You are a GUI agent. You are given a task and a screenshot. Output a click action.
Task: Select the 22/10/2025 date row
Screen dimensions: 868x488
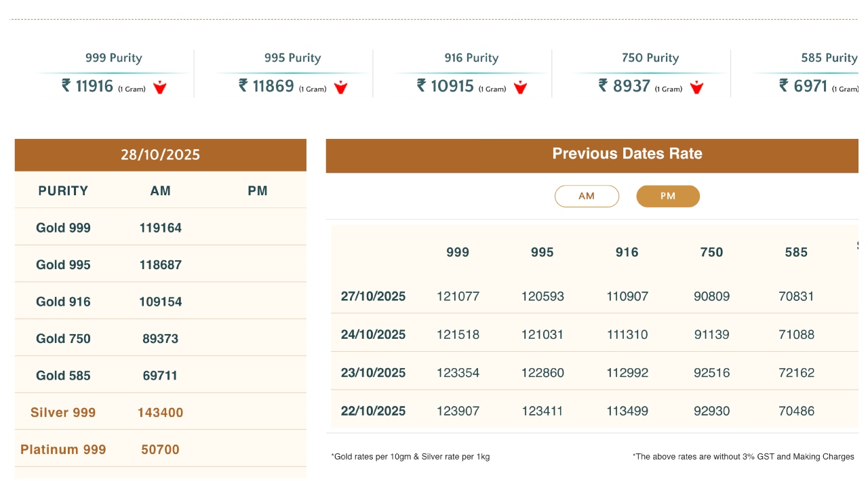[373, 411]
